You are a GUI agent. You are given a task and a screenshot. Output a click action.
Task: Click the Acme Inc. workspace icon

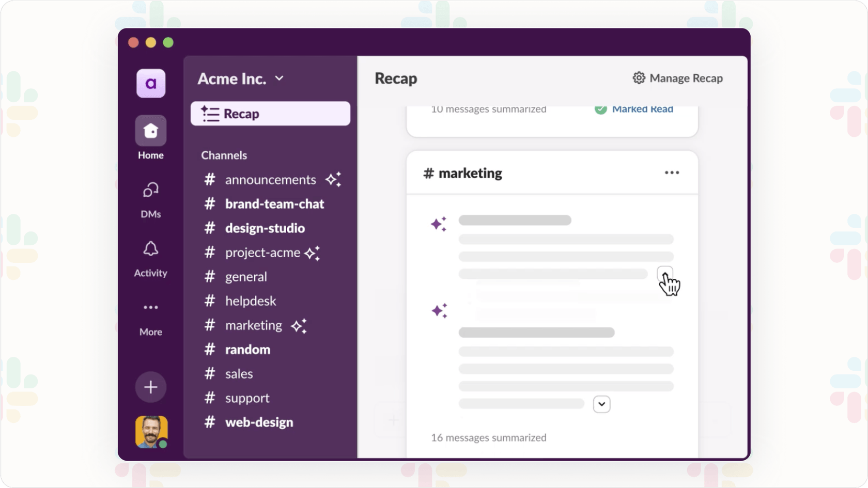click(x=150, y=83)
